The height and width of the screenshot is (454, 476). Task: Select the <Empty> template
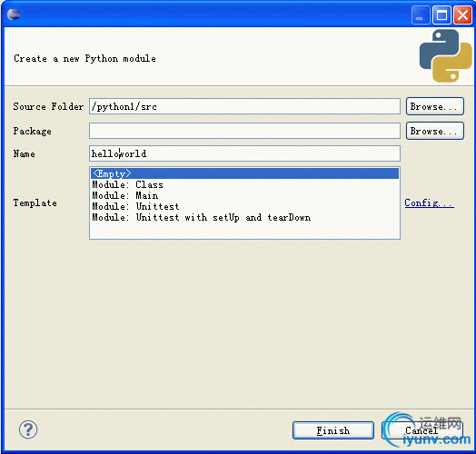click(x=244, y=173)
